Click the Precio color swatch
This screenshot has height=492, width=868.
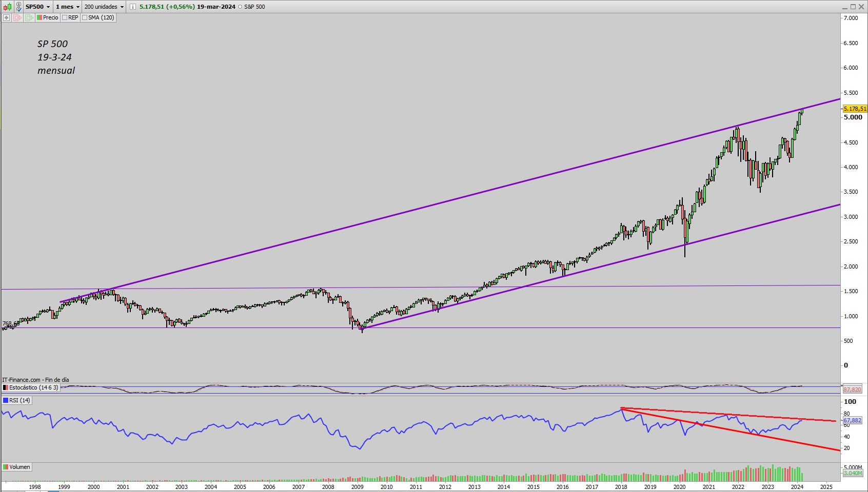[x=39, y=17]
